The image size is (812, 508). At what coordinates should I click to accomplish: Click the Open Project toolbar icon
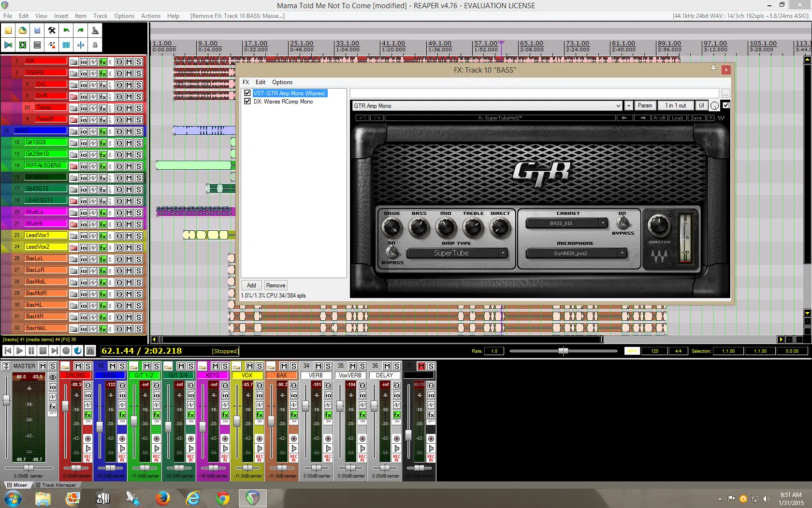click(x=23, y=30)
